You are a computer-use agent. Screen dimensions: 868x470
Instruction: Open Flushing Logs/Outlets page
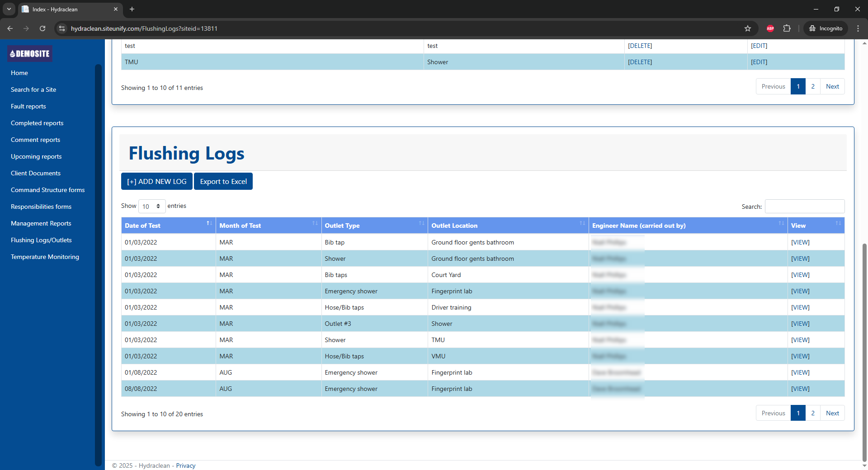[x=41, y=240]
